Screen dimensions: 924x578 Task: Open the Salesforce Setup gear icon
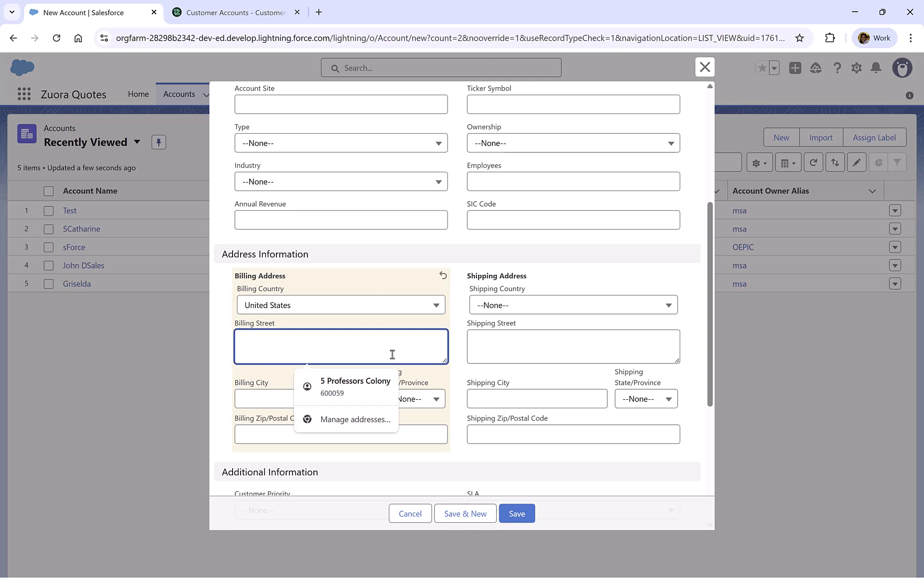coord(857,68)
